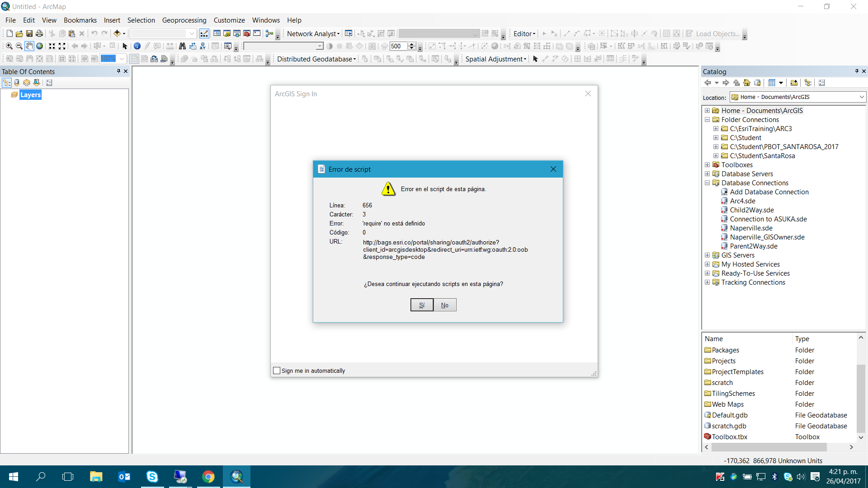The image size is (868, 488).
Task: Select the Zoom In tool
Action: (9, 46)
